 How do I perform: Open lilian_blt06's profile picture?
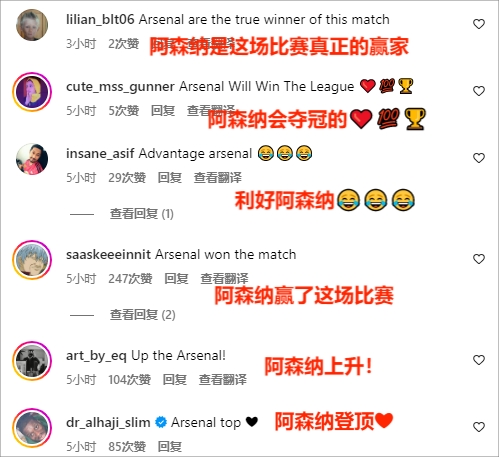(x=32, y=25)
